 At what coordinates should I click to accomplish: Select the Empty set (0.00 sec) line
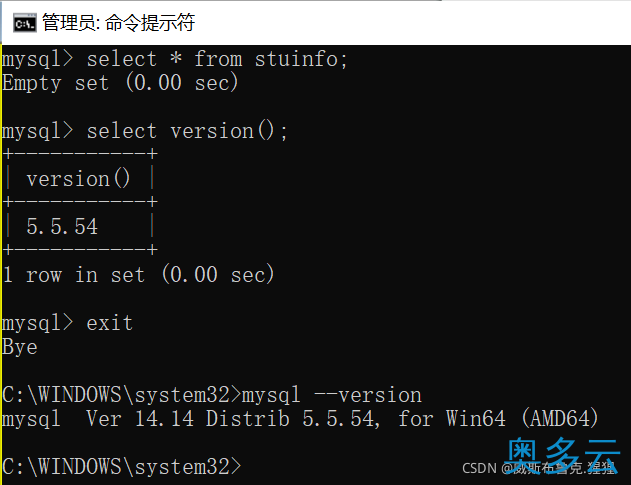coord(120,83)
